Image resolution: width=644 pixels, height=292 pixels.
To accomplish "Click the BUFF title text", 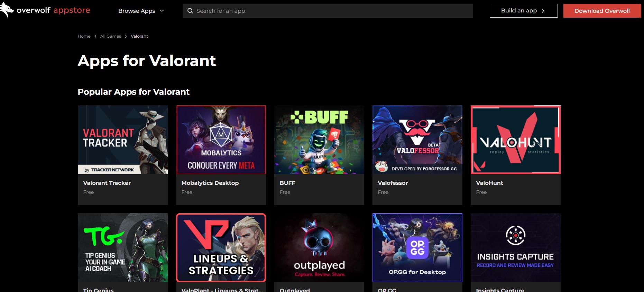I will tap(287, 183).
